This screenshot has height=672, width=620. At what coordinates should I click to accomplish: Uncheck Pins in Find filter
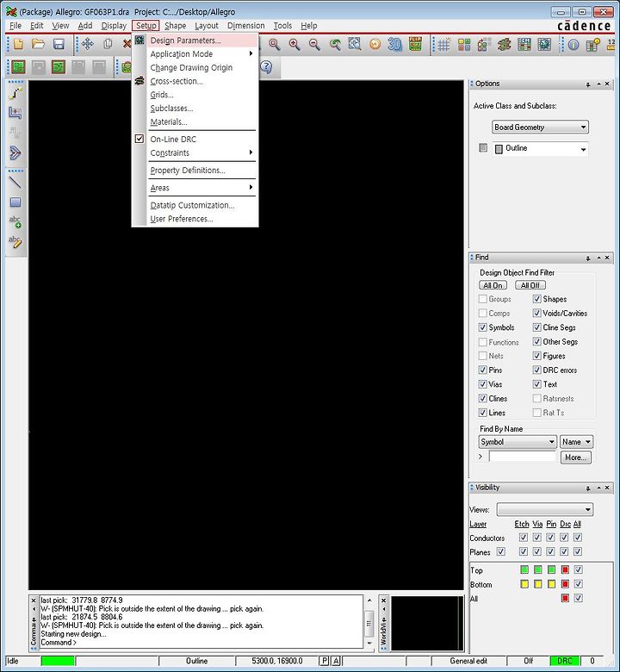click(x=482, y=370)
